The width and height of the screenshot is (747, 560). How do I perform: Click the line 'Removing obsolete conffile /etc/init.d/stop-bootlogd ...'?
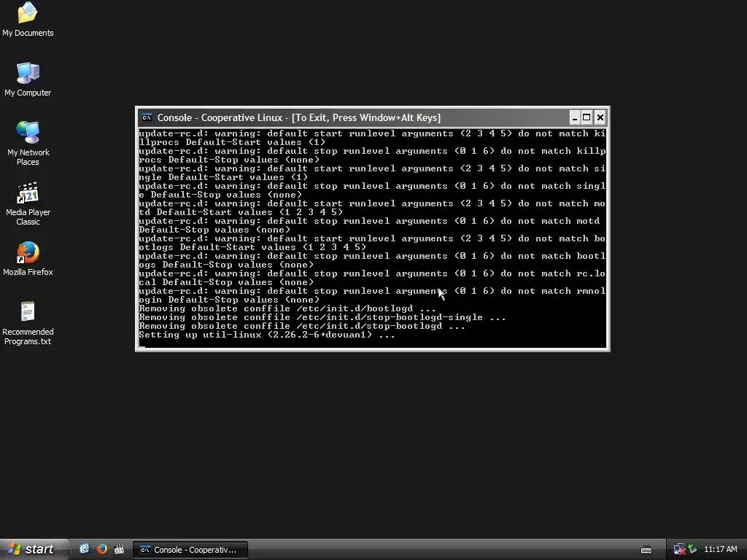(x=302, y=326)
